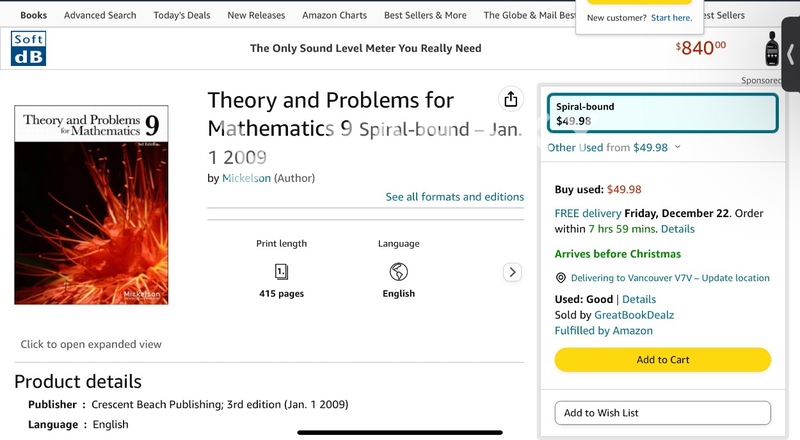800x440 pixels.
Task: Open side panel arrow at right edge
Action: tap(791, 53)
